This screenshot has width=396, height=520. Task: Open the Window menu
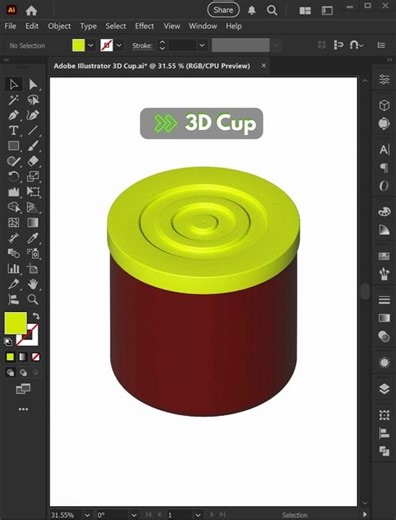pyautogui.click(x=203, y=26)
